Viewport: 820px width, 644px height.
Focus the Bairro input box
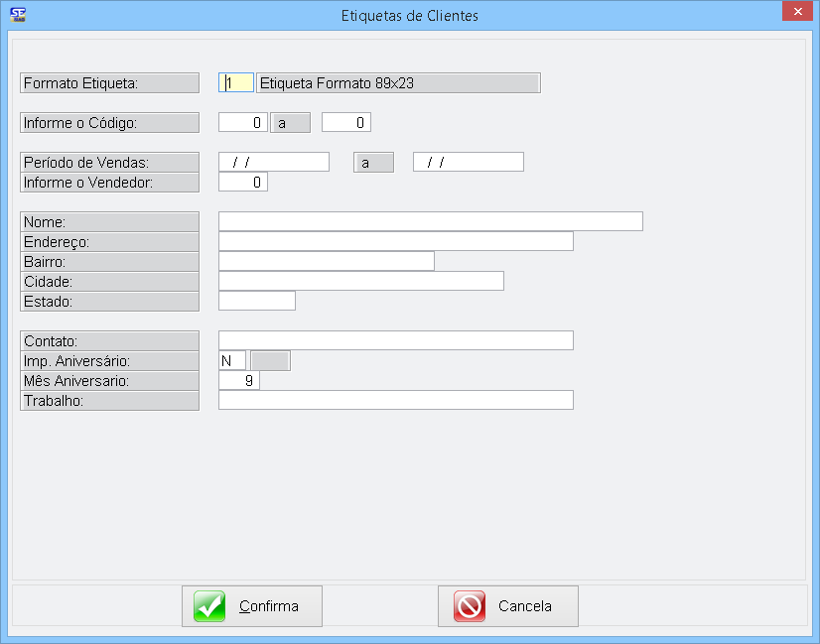[326, 261]
